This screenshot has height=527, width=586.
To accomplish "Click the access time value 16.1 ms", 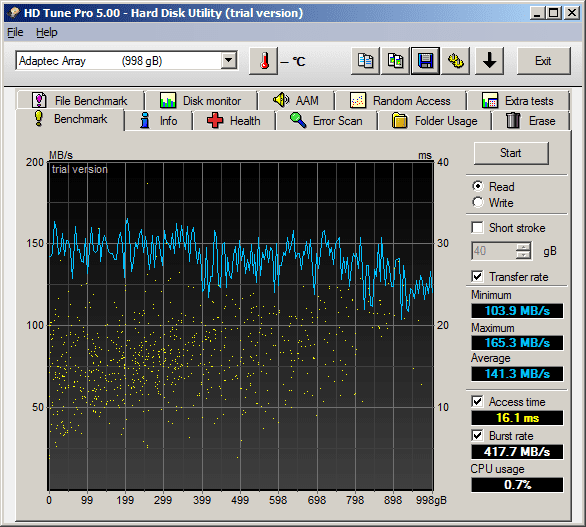I will tap(517, 418).
